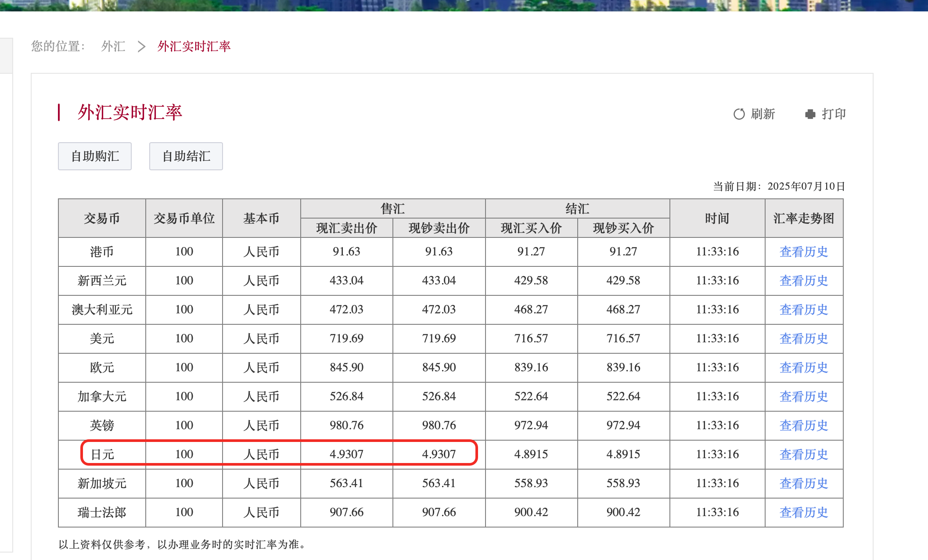Viewport: 928px width, 560px height.
Task: View history chart for 港币
Action: coord(803,252)
